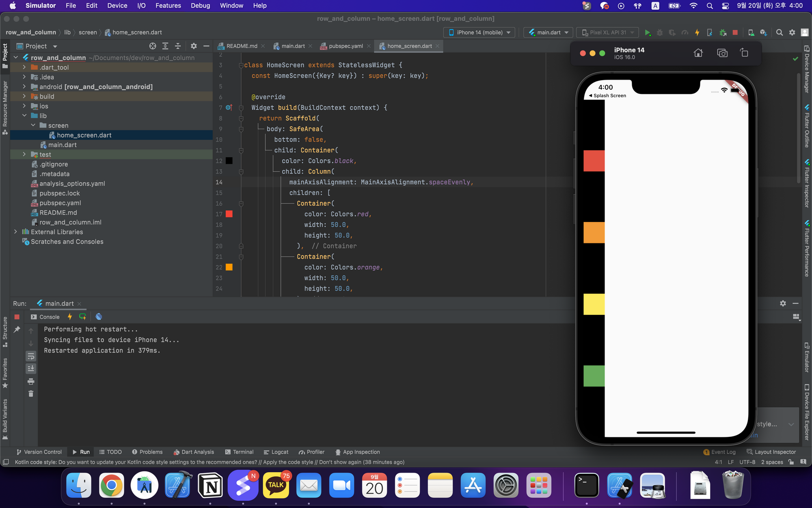Image resolution: width=812 pixels, height=508 pixels.
Task: Open the Debug menu in the menu bar
Action: (200, 6)
